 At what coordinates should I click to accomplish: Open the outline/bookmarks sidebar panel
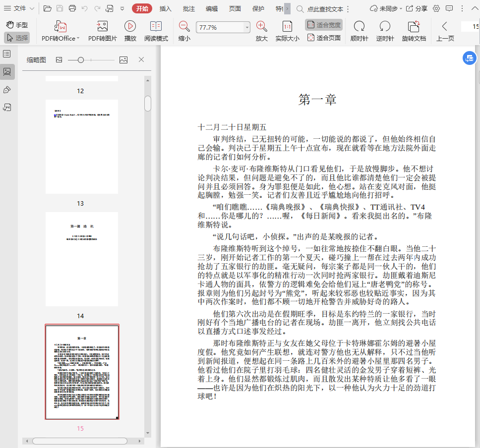(x=7, y=54)
